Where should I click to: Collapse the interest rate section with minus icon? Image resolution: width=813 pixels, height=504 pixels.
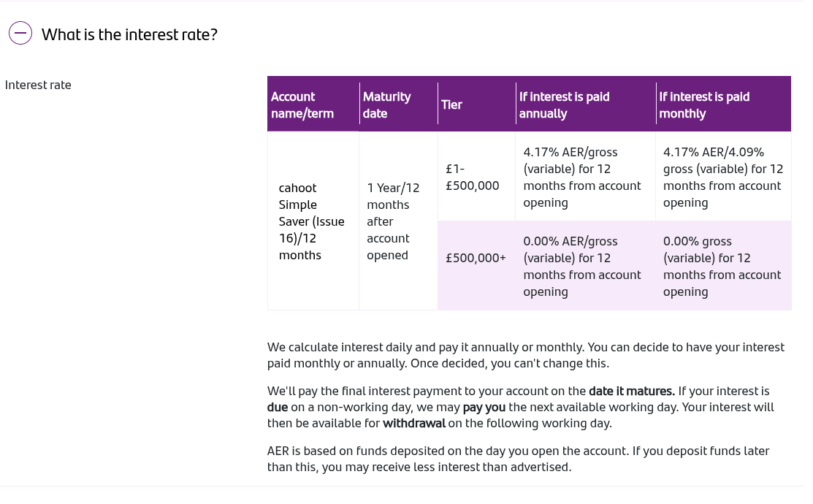coord(20,33)
